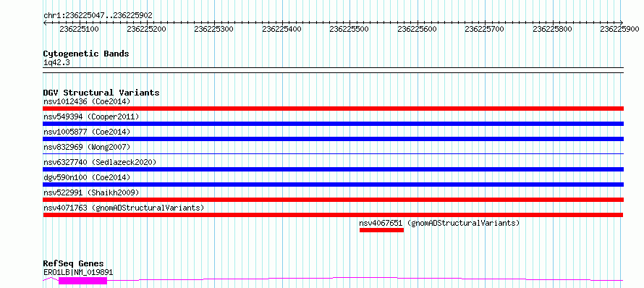Select the magenta ERO1LB exon block
The width and height of the screenshot is (644, 288).
click(x=82, y=281)
